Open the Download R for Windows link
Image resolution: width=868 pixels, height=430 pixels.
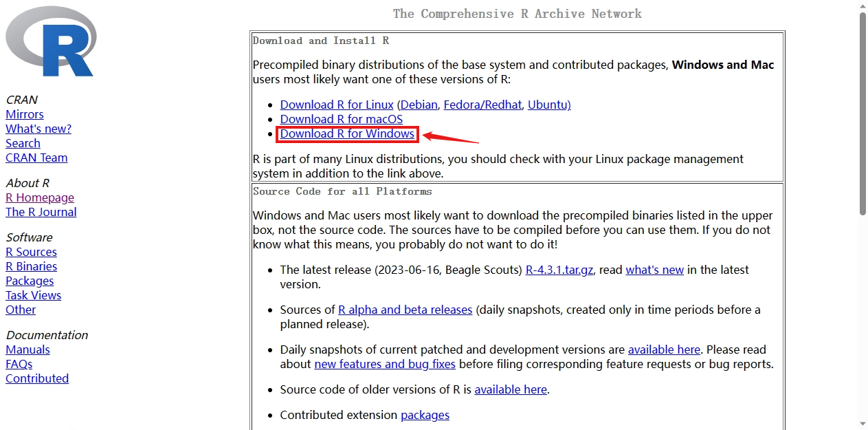[347, 133]
